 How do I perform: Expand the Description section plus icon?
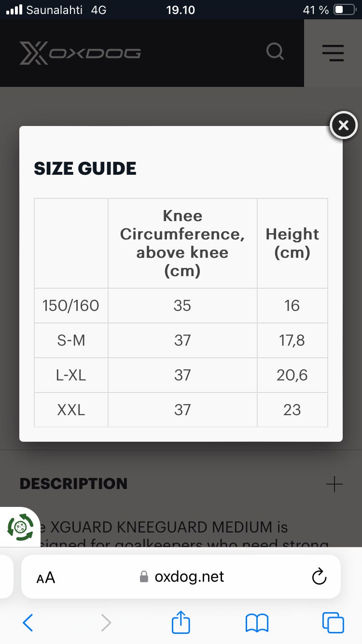(x=334, y=484)
